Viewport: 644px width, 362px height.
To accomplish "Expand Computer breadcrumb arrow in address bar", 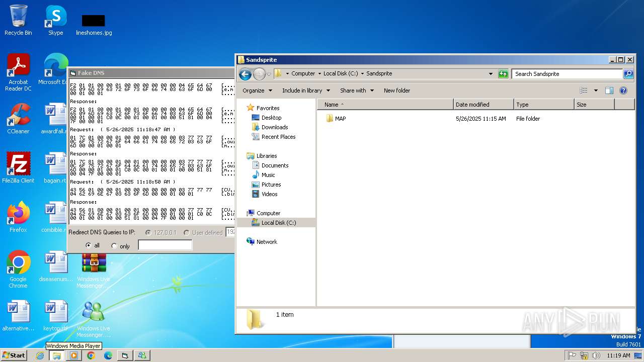I will [320, 73].
